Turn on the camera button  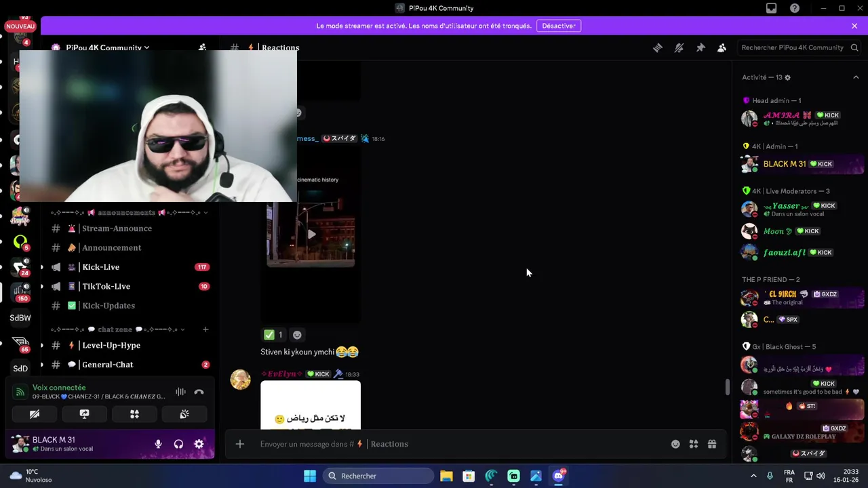click(x=35, y=414)
